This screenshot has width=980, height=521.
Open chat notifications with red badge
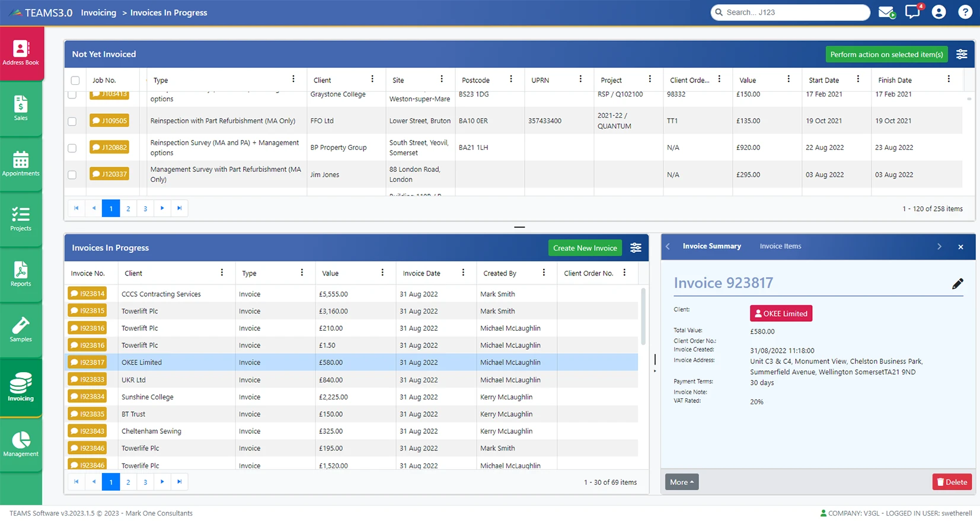pos(912,12)
